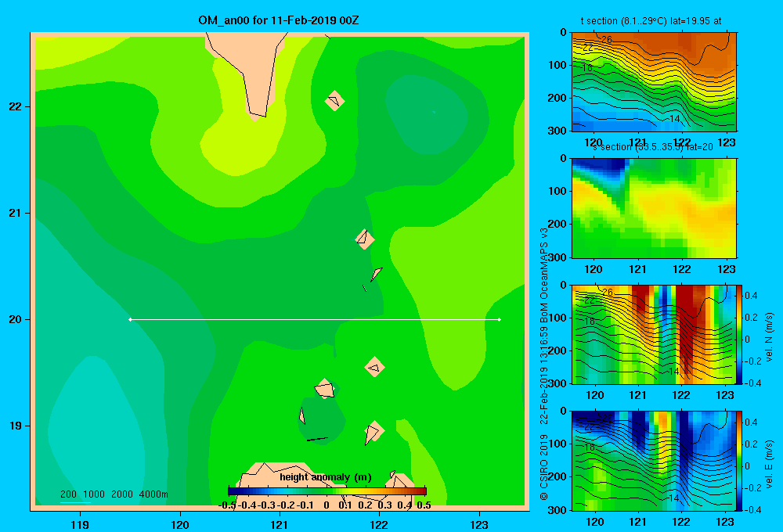783x532 pixels.
Task: Click the 0.5 tick on the height anomaly colorbar
Action: [x=424, y=505]
